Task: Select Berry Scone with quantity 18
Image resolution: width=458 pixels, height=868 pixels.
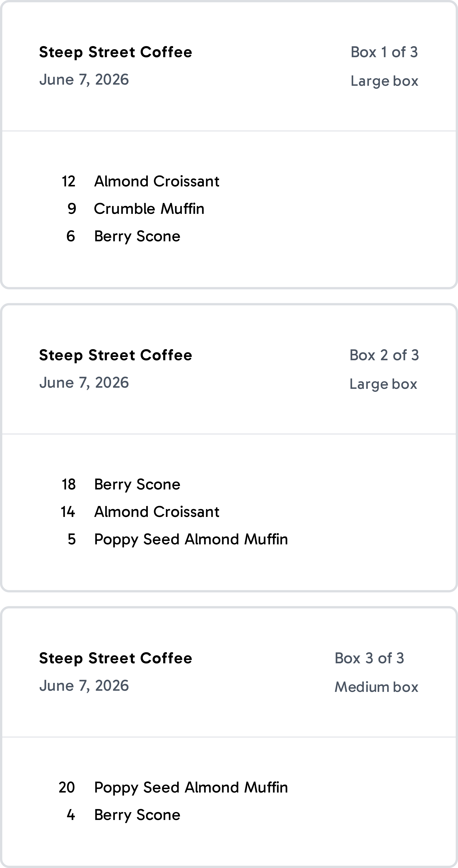Action: 137,485
